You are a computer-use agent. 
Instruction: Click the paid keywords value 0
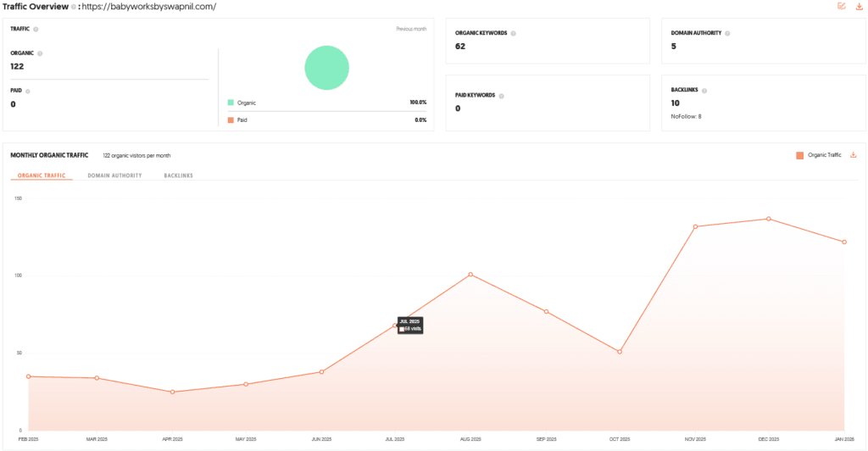point(458,109)
